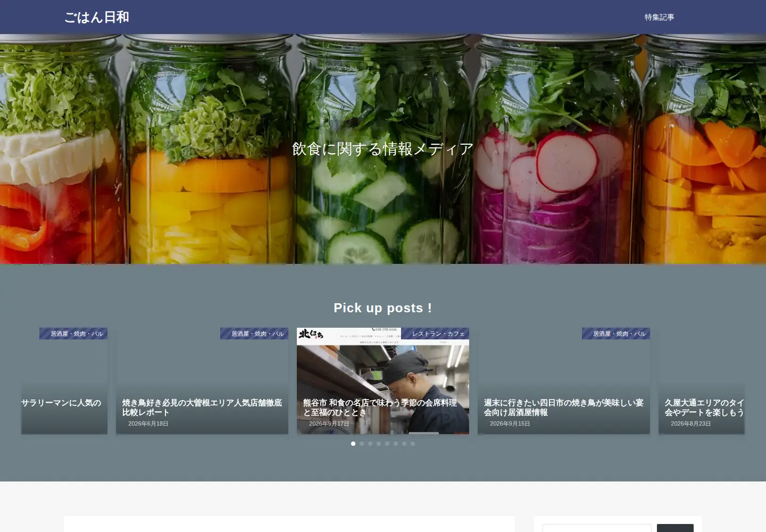Select 居酒屋・焼肉・バル label on 四日市 card

[x=616, y=334]
